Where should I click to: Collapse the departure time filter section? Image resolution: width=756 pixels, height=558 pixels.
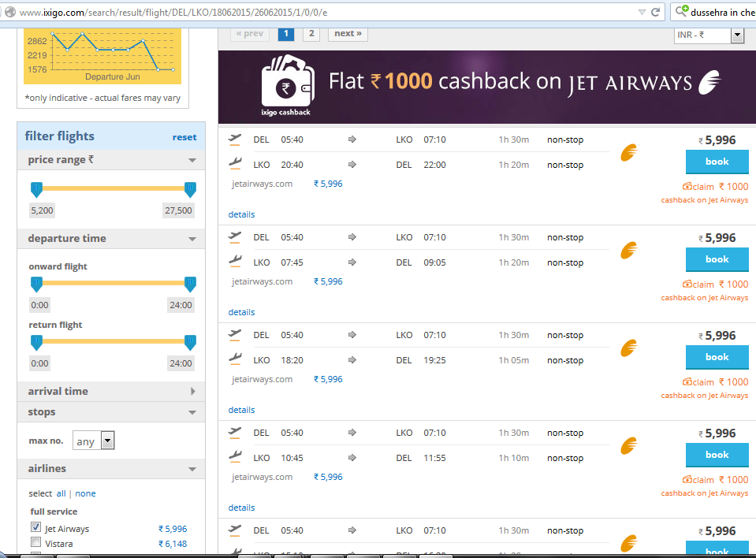click(x=192, y=239)
